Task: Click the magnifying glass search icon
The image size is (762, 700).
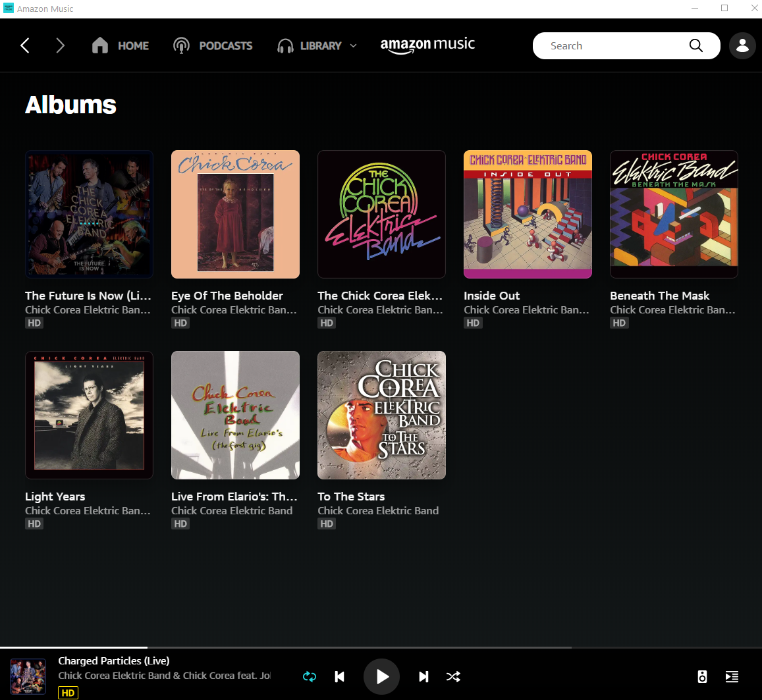Action: 696,45
